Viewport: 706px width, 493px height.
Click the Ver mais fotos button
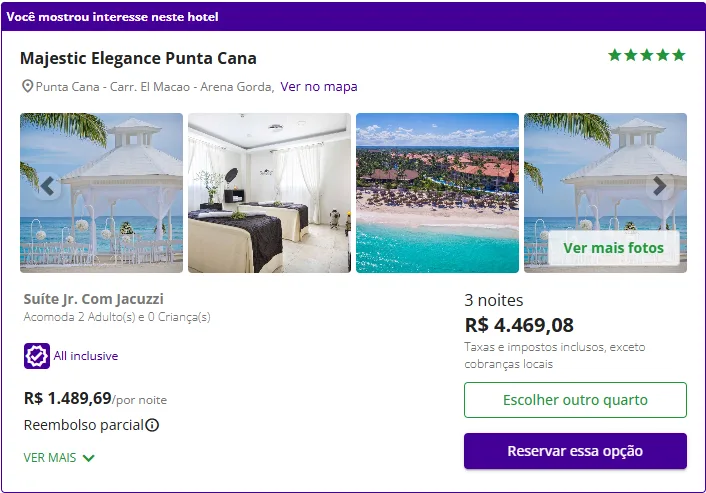(x=613, y=247)
